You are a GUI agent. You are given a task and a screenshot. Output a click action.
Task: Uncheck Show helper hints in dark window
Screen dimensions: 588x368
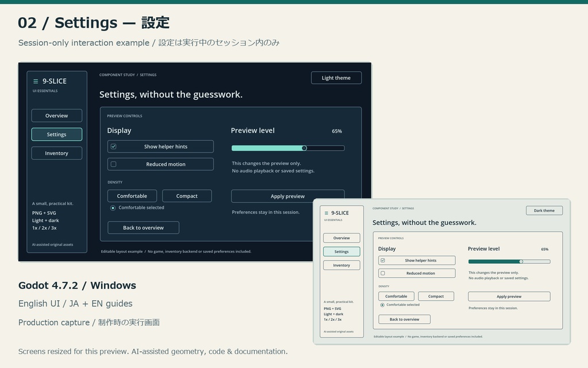(x=114, y=147)
